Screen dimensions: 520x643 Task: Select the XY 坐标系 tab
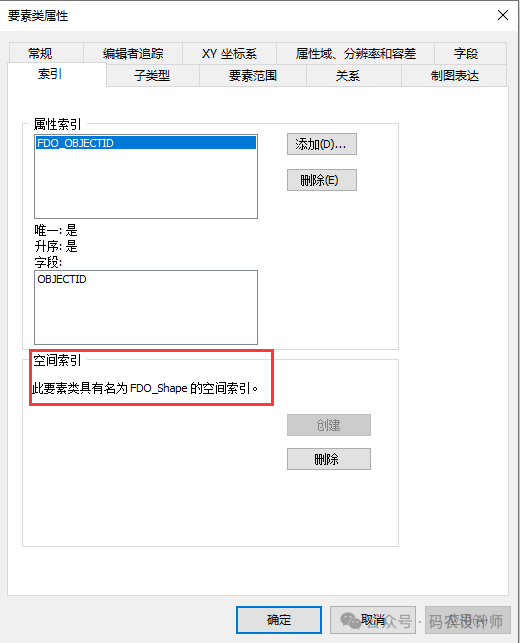click(x=229, y=53)
